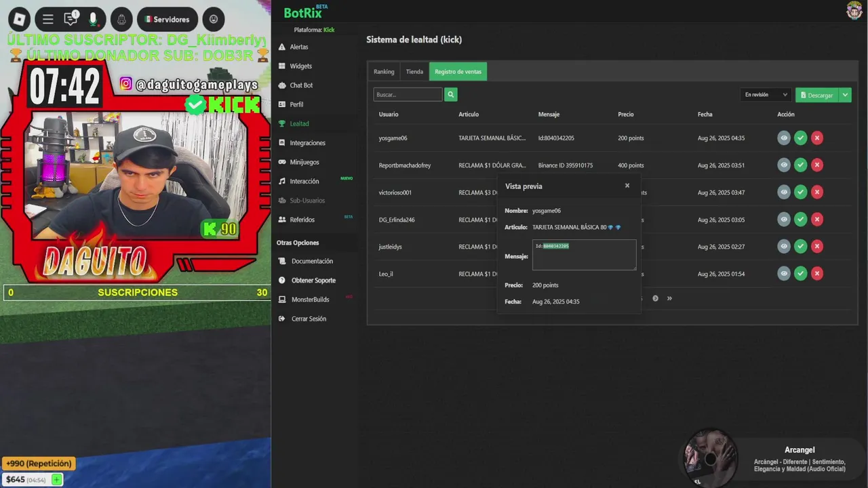The image size is (868, 488).
Task: Open Obtener Soporte link
Action: pos(313,280)
